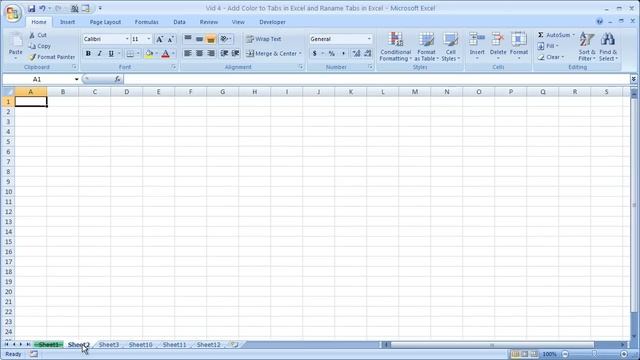Viewport: 640px width, 360px height.
Task: Set Top Align vertical alignment
Action: point(188,39)
